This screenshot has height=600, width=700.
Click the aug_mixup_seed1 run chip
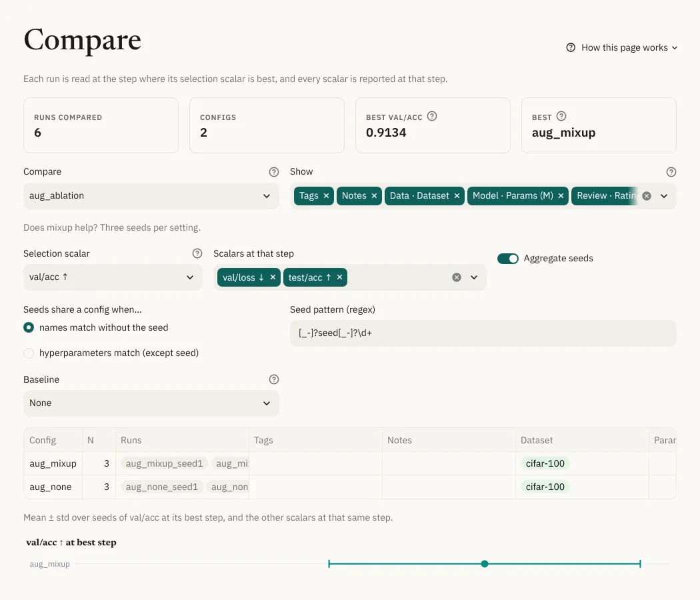[164, 463]
